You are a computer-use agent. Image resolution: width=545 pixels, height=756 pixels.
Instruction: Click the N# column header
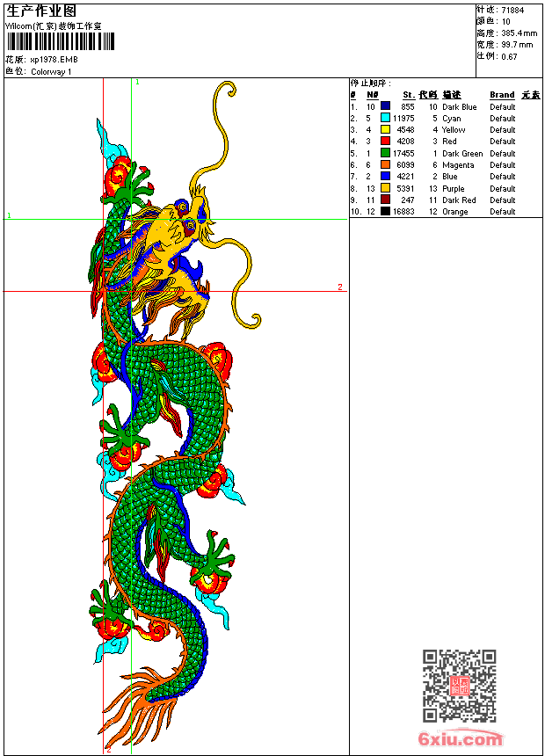click(x=373, y=95)
